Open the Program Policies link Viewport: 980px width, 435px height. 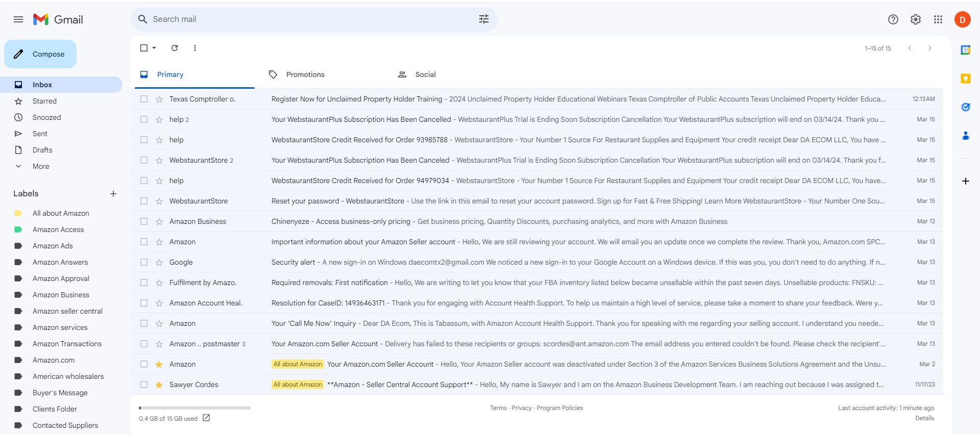coord(560,408)
